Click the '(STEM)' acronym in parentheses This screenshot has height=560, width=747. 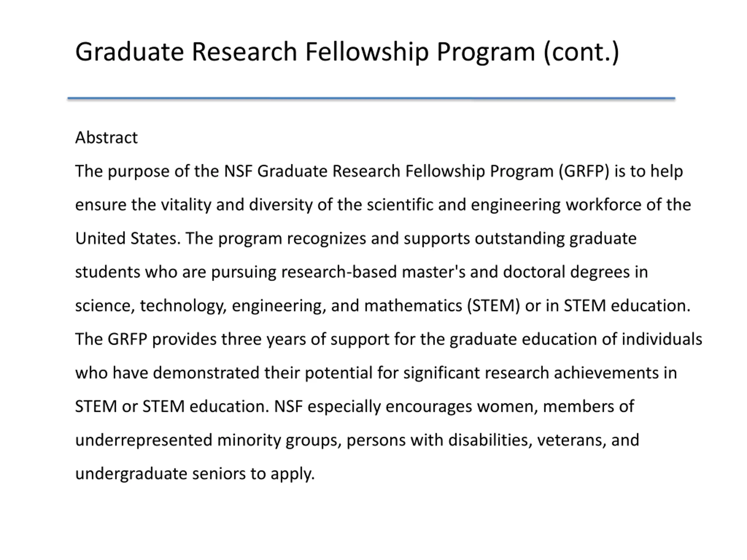point(493,306)
